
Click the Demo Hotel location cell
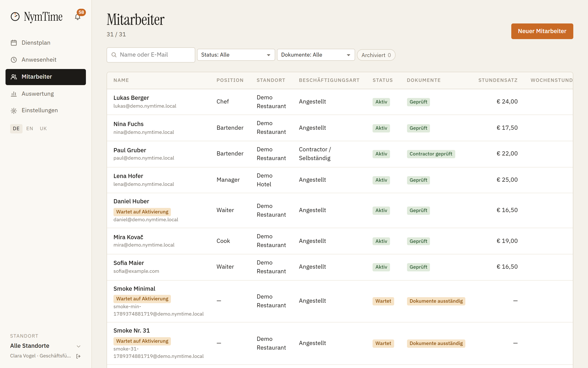tap(265, 180)
